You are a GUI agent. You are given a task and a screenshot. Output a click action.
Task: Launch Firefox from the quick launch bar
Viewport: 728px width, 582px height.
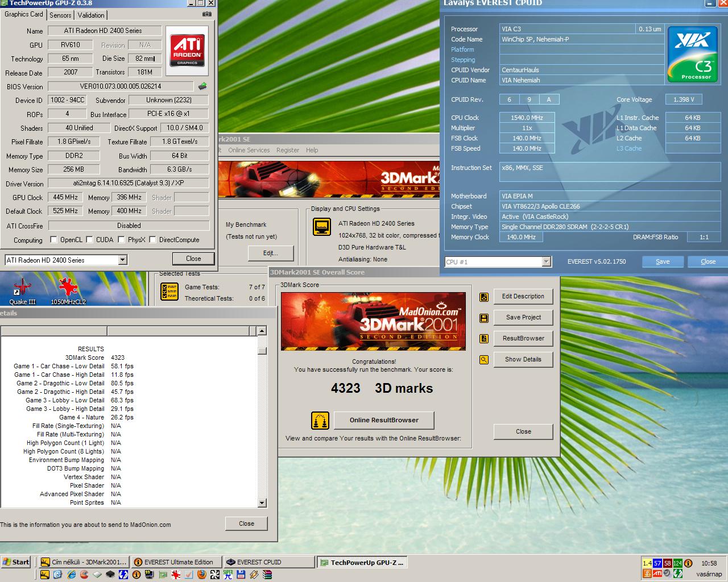(202, 575)
